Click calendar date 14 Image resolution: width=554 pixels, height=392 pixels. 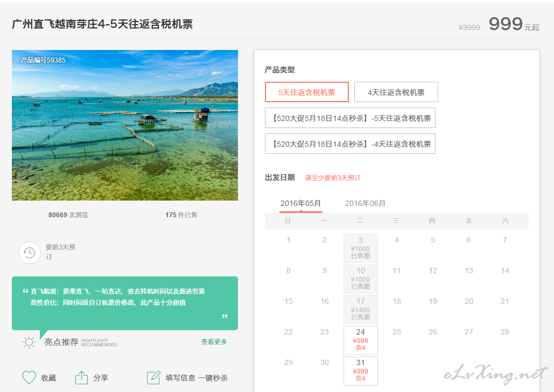pyautogui.click(x=505, y=270)
